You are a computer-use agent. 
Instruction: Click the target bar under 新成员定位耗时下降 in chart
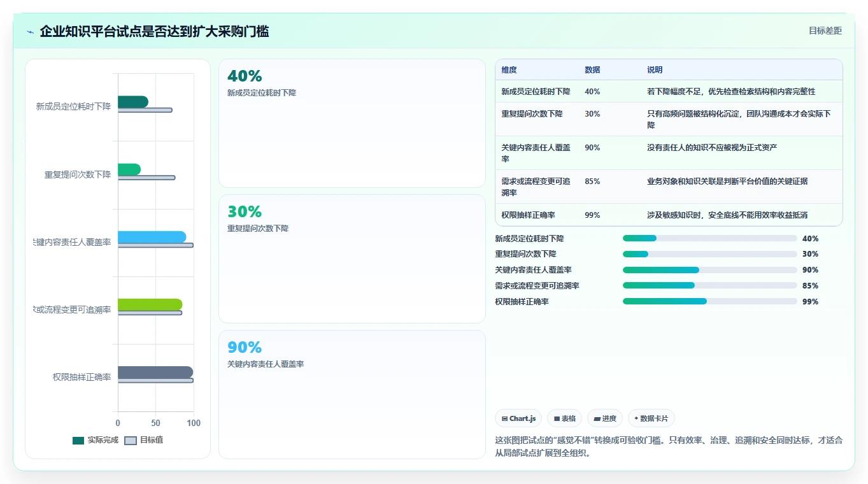[145, 110]
